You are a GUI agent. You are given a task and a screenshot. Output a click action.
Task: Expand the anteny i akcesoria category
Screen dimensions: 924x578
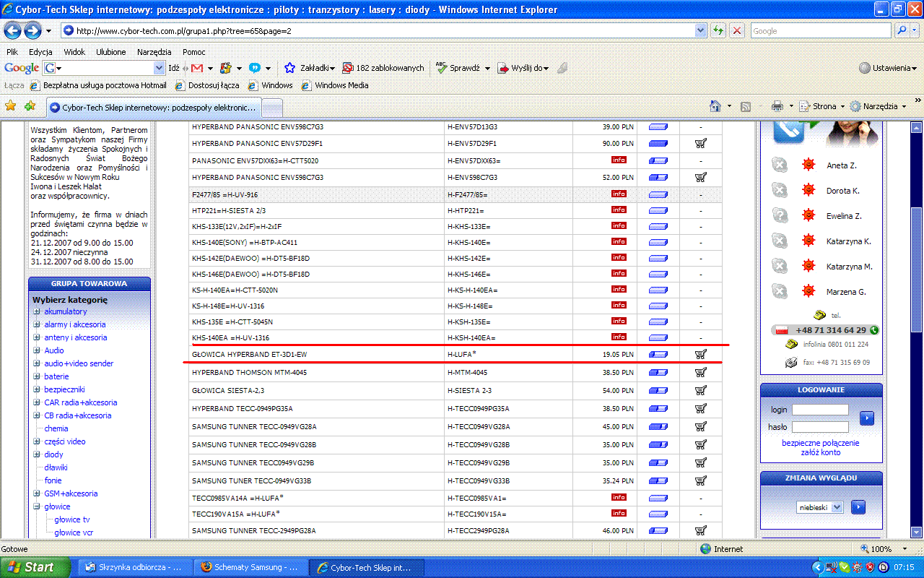[36, 337]
